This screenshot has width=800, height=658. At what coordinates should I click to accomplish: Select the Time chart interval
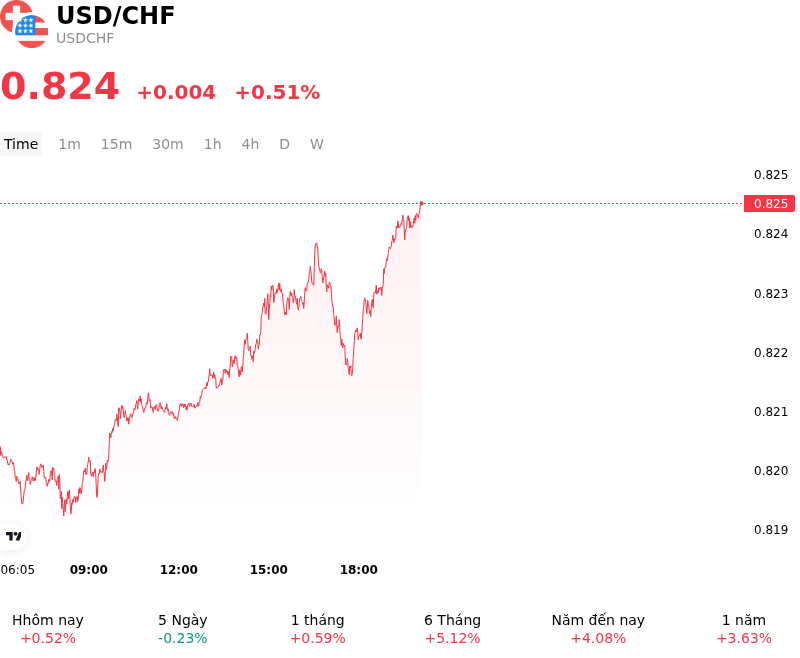click(x=21, y=144)
